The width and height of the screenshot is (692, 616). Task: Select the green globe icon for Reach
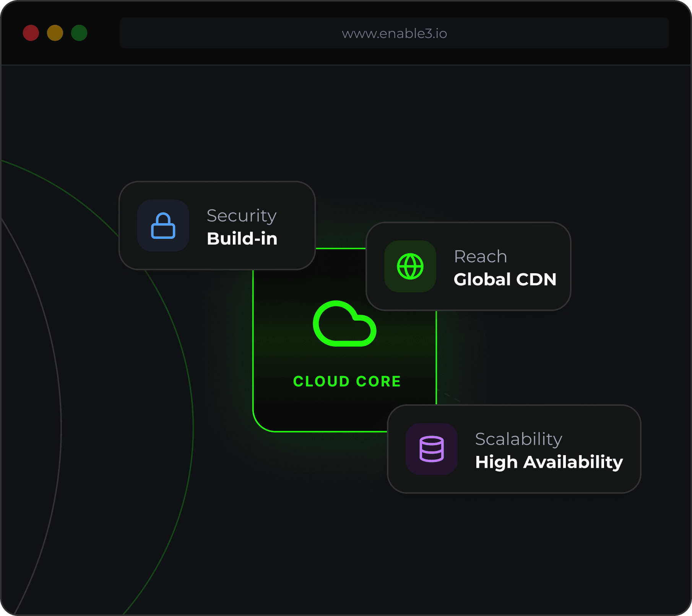(410, 267)
